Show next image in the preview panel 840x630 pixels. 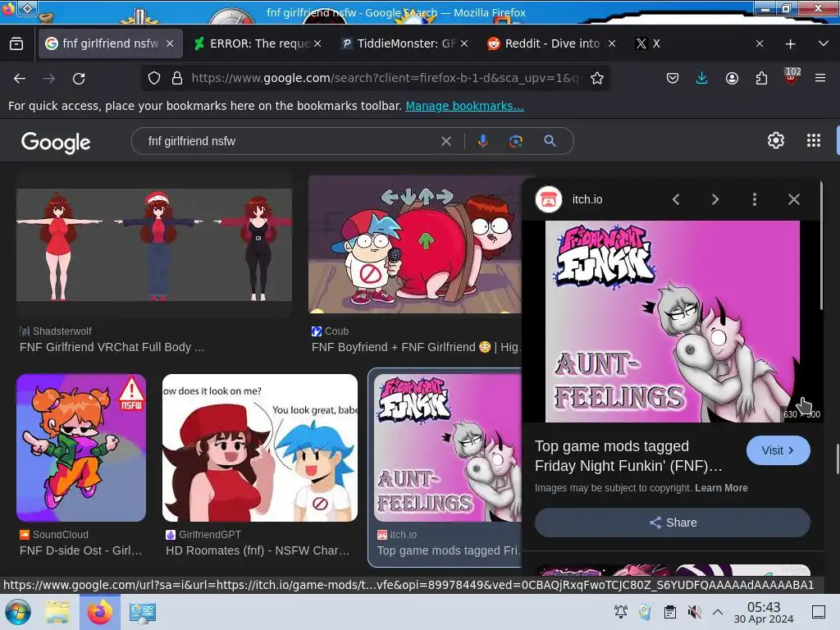tap(715, 199)
